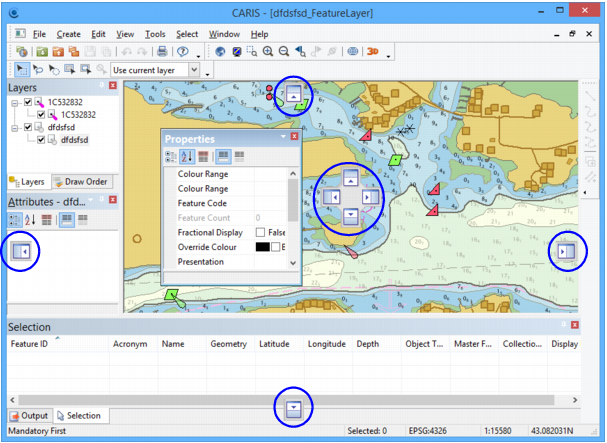Screen dimensions: 607x443
Task: Switch to the 3D view button
Action: click(373, 52)
